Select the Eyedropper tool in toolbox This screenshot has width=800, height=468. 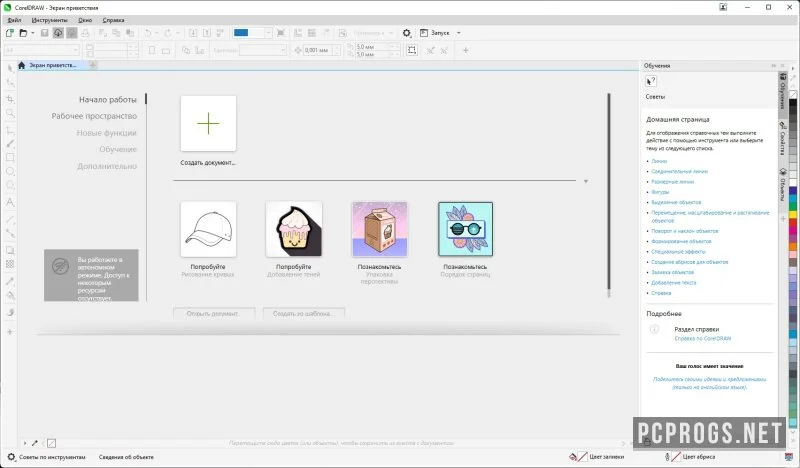point(10,281)
